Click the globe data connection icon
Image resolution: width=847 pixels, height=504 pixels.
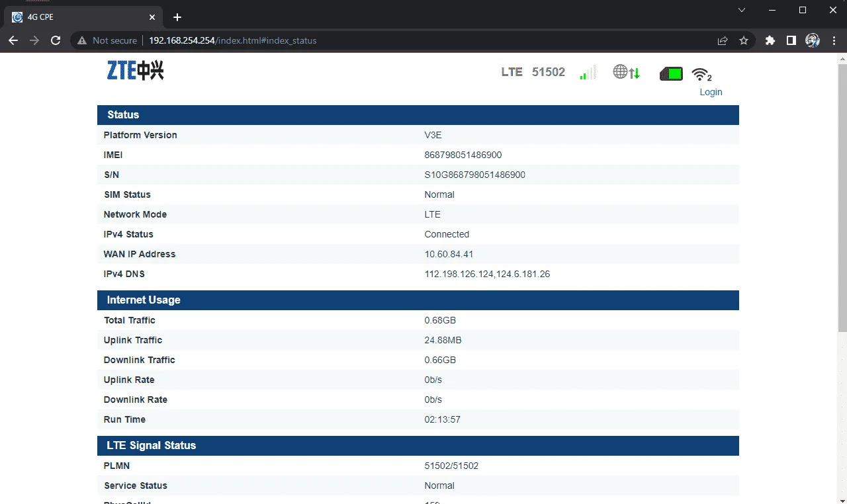click(x=626, y=72)
